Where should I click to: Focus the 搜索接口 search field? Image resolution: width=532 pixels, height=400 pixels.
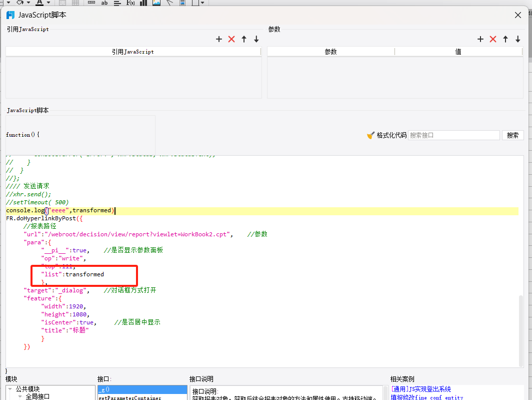(x=453, y=135)
